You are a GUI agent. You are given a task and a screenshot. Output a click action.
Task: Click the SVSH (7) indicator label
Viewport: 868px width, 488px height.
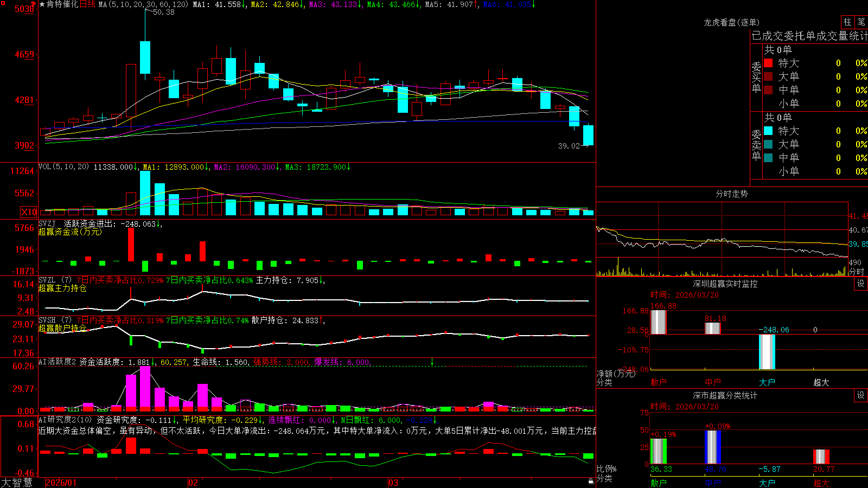point(55,320)
